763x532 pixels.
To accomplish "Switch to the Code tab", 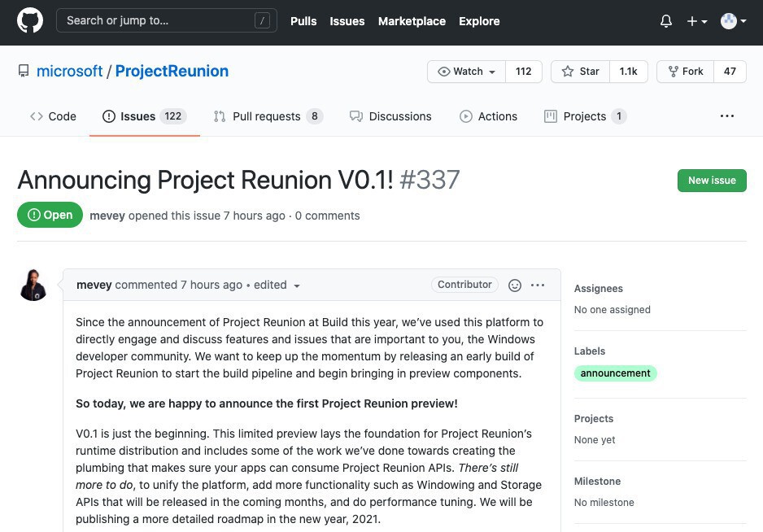I will point(53,116).
